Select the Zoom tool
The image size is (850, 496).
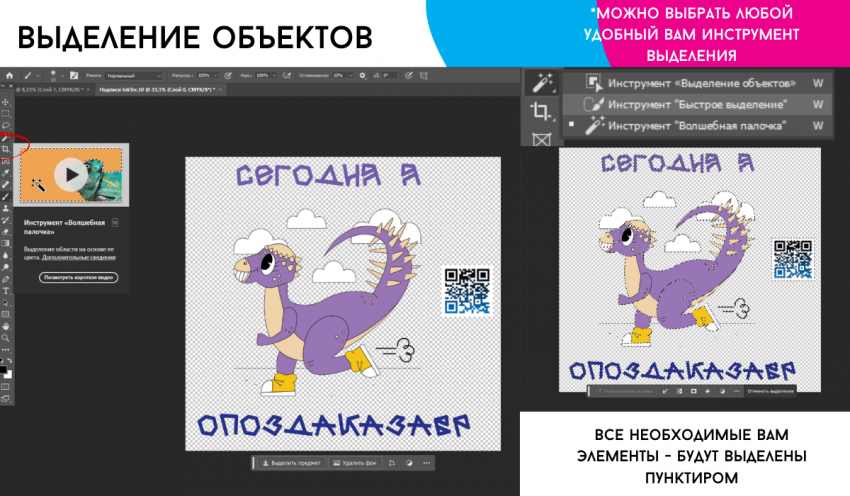[5, 338]
